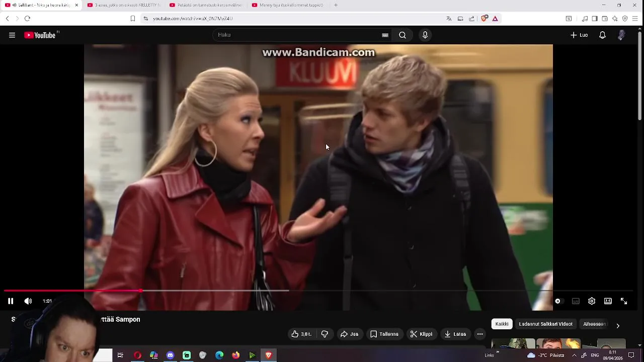
Task: Open Firefox from the taskbar
Action: (x=235, y=355)
